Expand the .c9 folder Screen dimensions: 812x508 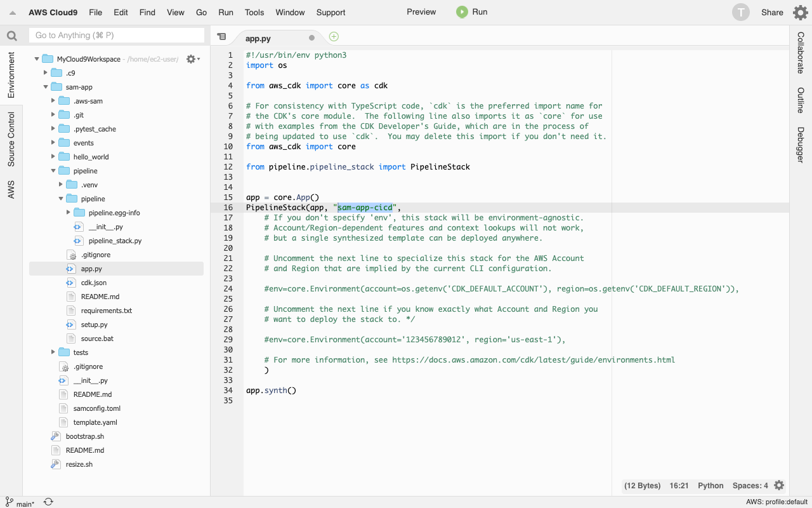pyautogui.click(x=45, y=73)
